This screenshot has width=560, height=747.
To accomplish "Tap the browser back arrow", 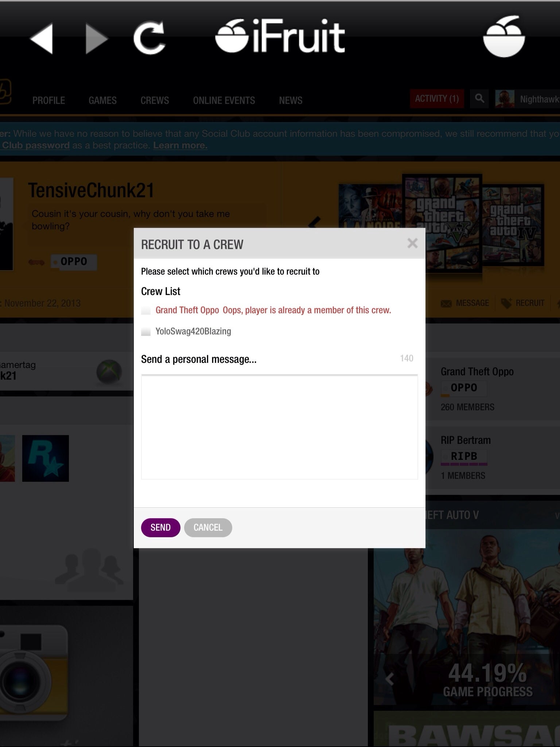I will point(41,38).
